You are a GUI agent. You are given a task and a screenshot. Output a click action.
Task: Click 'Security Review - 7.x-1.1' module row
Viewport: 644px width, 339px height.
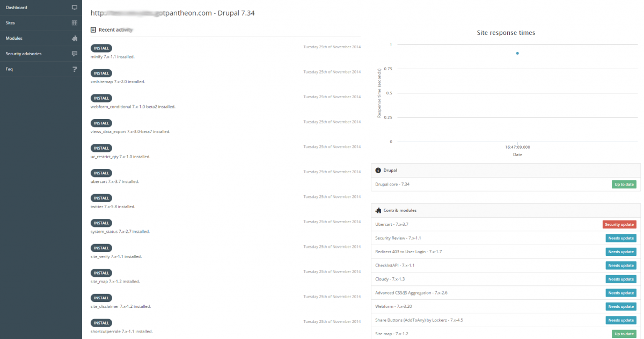506,238
